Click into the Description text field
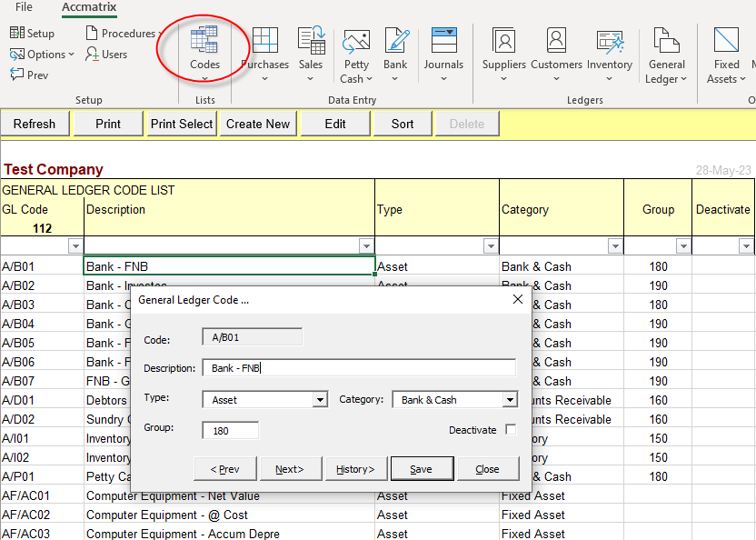Viewport: 756px width, 540px height. point(359,368)
